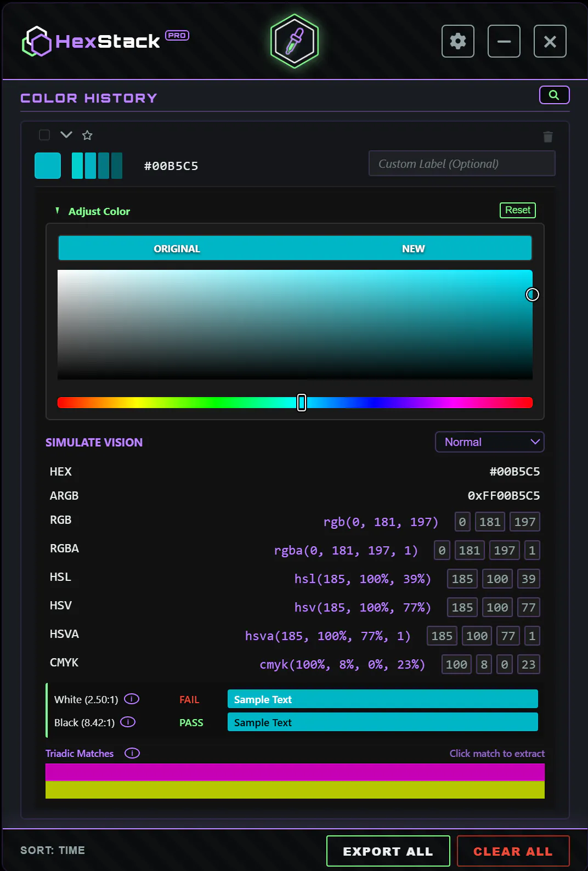
Task: Click the HSL lightness box 39
Action: tap(528, 579)
